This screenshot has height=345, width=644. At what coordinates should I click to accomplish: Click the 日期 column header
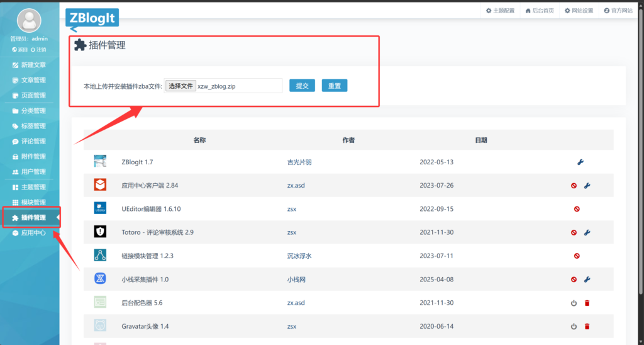tap(481, 140)
